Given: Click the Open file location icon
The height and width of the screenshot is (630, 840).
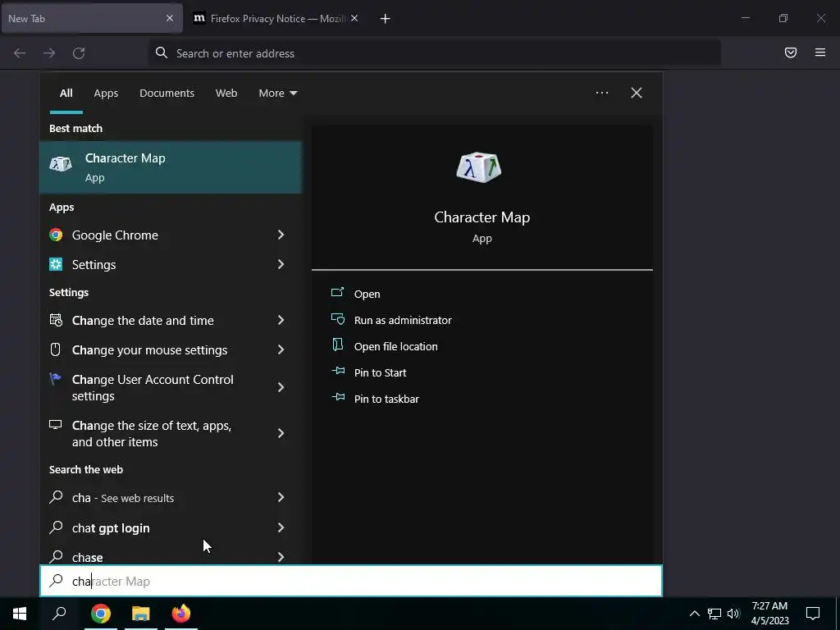Looking at the screenshot, I should [337, 345].
